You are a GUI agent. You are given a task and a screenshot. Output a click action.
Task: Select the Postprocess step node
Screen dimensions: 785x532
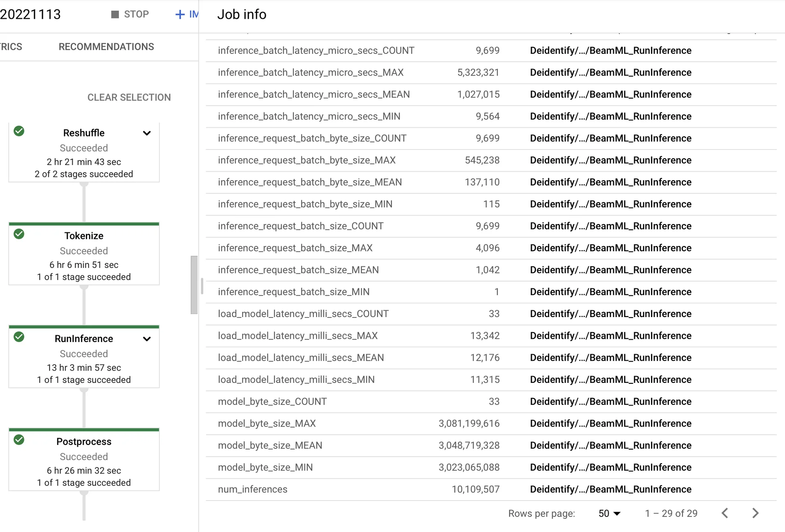coord(84,460)
